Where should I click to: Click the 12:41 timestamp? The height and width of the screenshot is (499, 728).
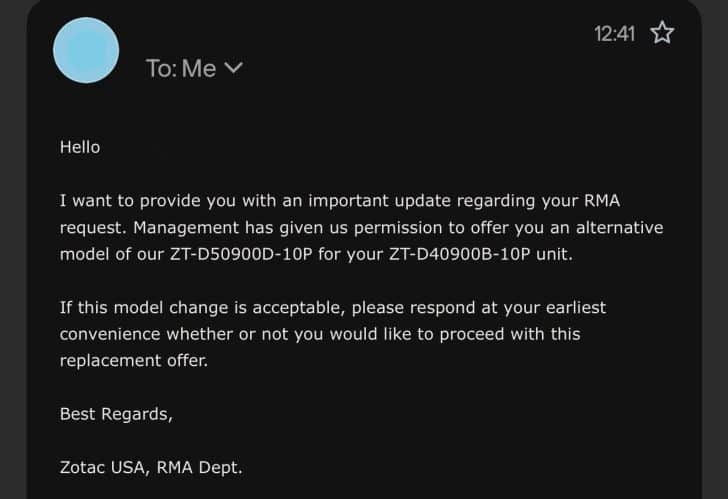[x=614, y=33]
